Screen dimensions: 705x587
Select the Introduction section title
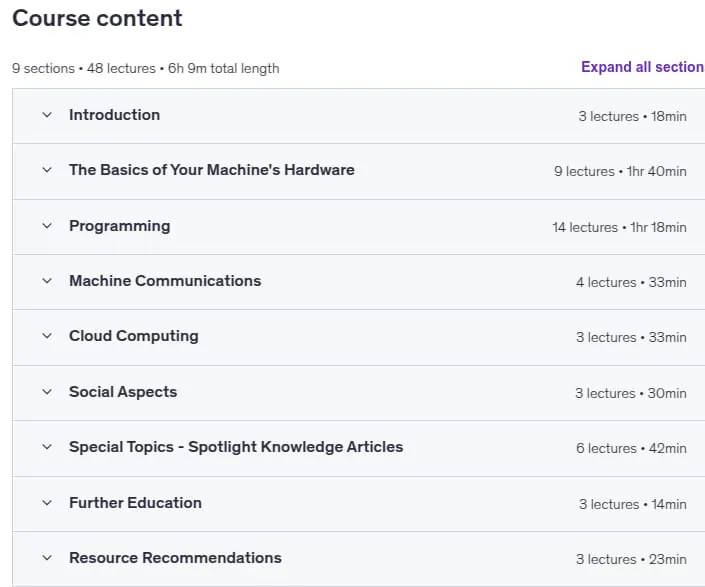tap(114, 115)
